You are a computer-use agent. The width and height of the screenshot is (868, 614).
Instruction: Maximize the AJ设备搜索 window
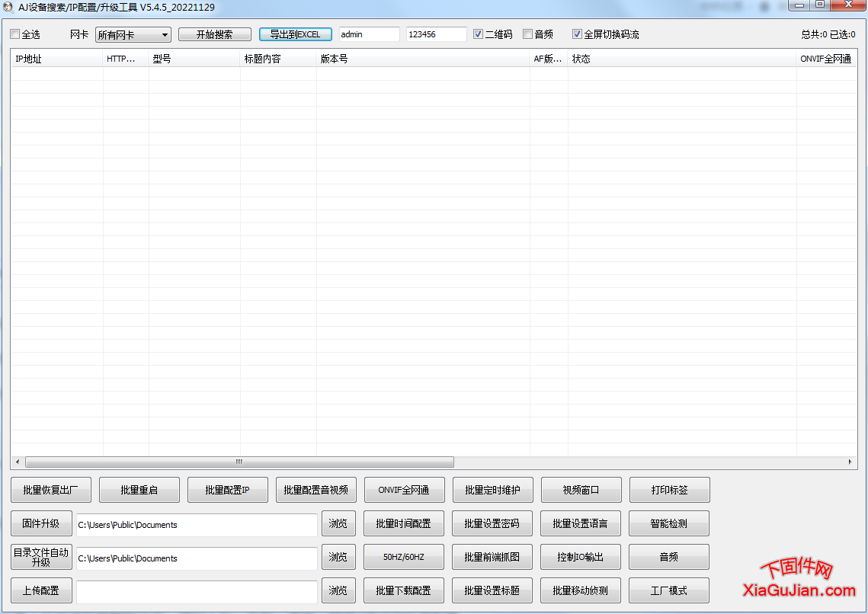pos(820,5)
